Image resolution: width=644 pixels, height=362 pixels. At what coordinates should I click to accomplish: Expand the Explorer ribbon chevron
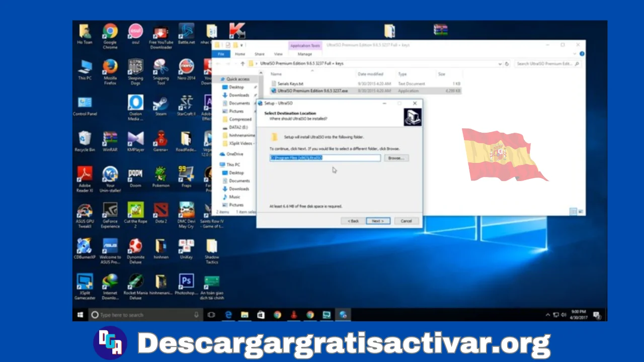pos(576,54)
